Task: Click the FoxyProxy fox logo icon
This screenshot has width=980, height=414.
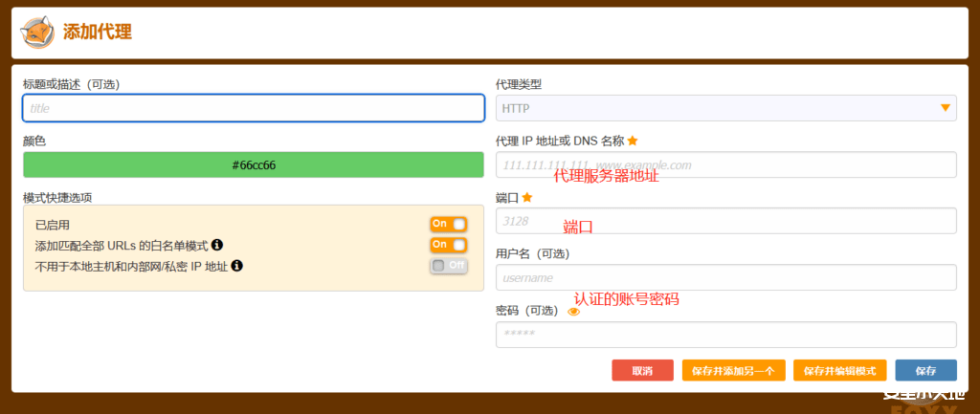Action: pyautogui.click(x=37, y=33)
